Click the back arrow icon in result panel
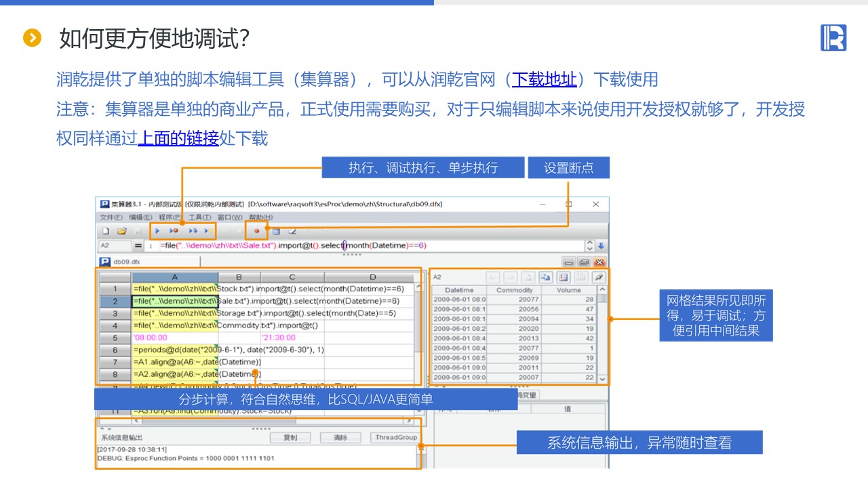This screenshot has height=488, width=868. 492,277
